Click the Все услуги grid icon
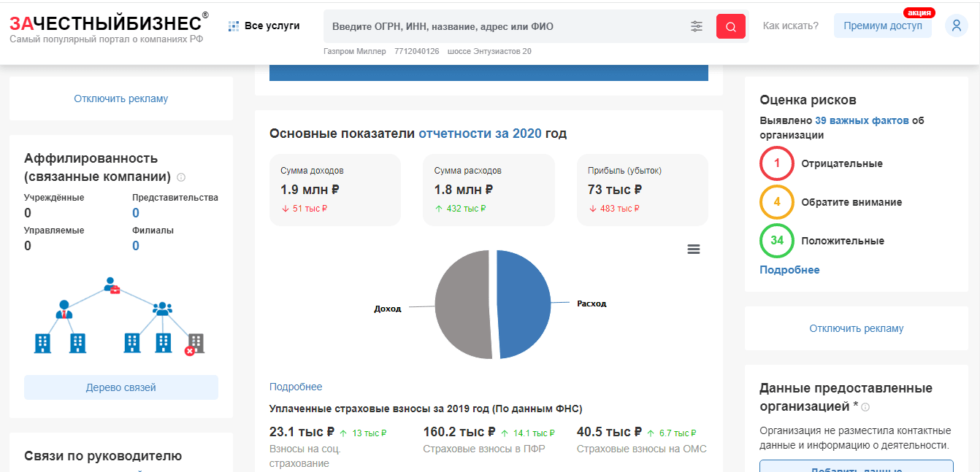980x472 pixels. 234,25
